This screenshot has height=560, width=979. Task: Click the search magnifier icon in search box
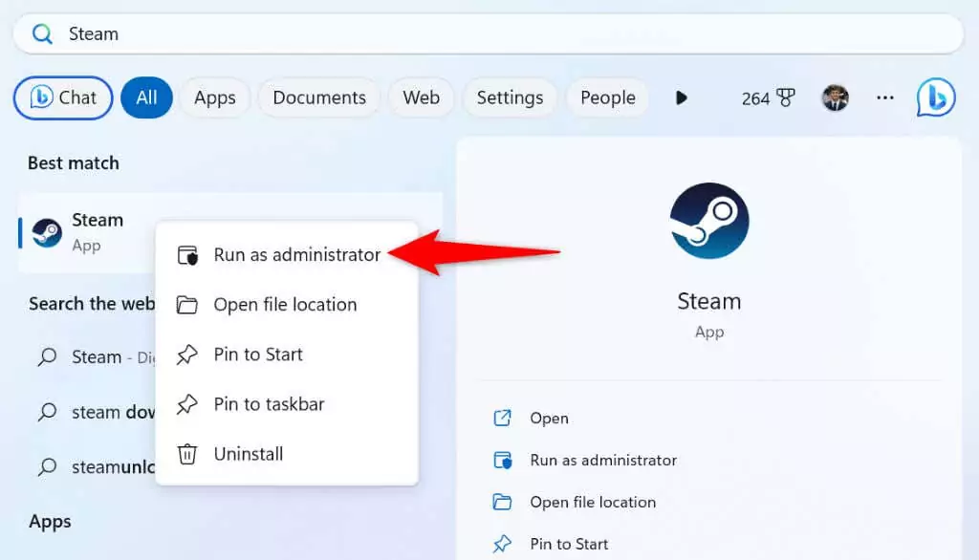coord(42,33)
